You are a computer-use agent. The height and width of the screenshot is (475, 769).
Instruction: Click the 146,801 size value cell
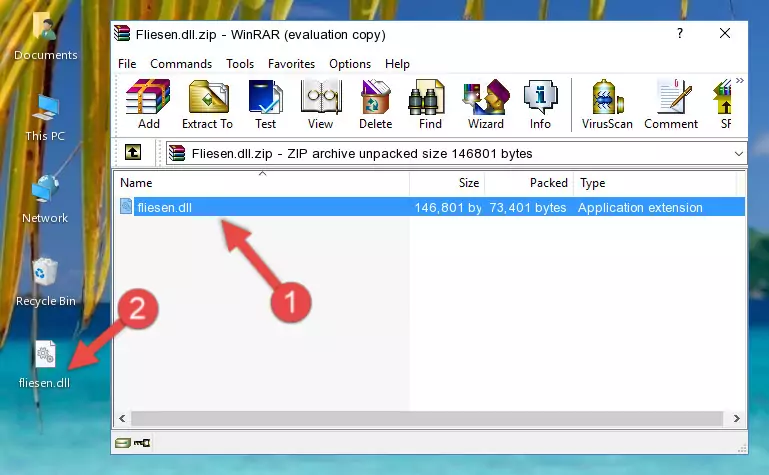[x=448, y=207]
